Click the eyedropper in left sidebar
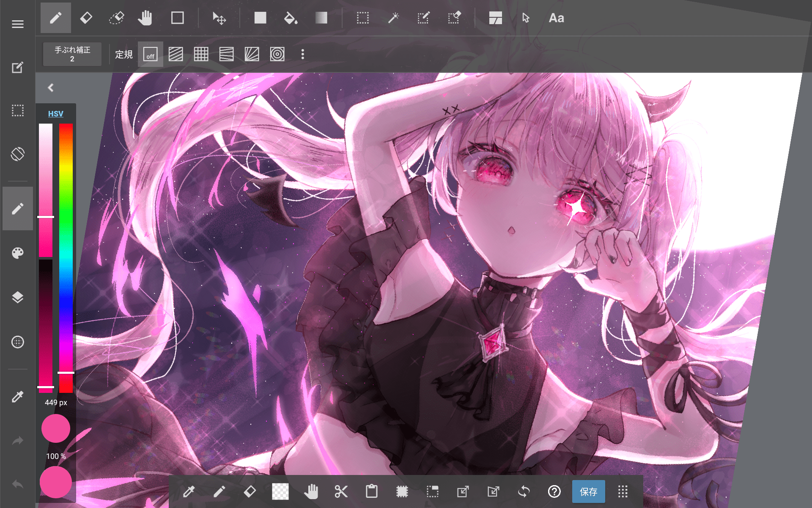Screen dimensions: 812x508 pos(17,397)
